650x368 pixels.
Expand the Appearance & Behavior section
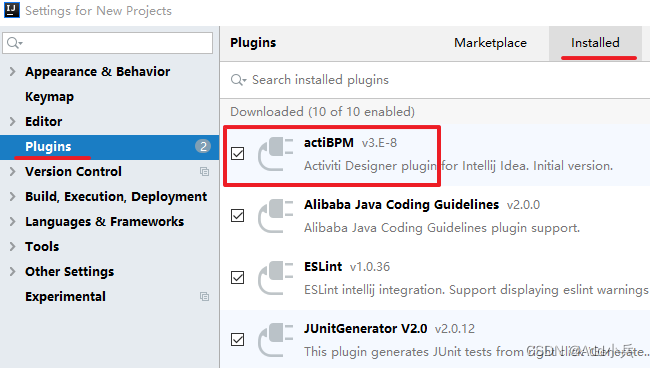click(12, 72)
